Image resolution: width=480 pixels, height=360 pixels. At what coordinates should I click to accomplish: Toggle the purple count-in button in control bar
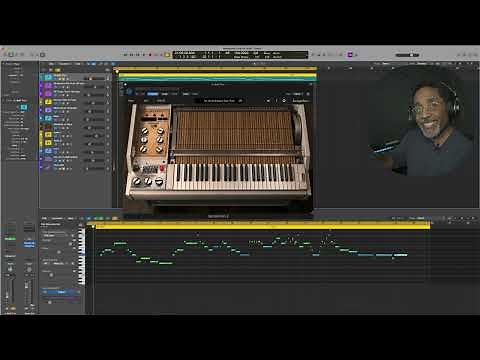[350, 55]
